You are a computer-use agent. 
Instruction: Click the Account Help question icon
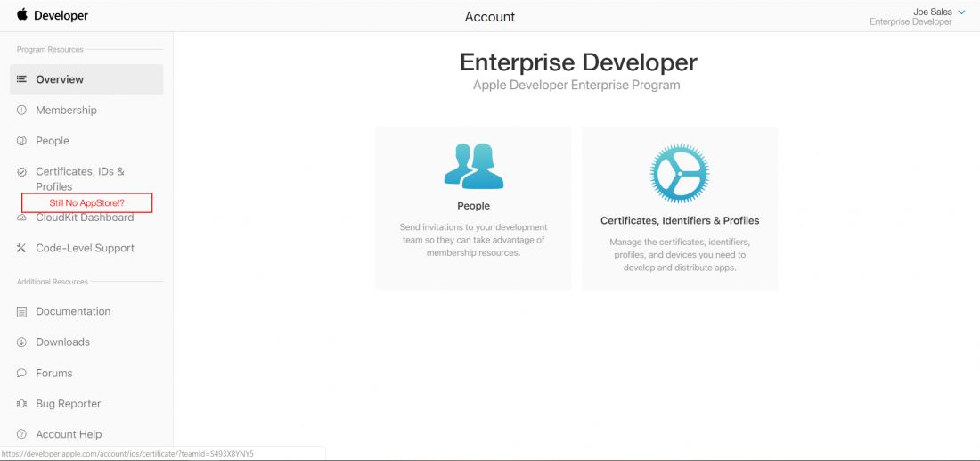pos(22,434)
